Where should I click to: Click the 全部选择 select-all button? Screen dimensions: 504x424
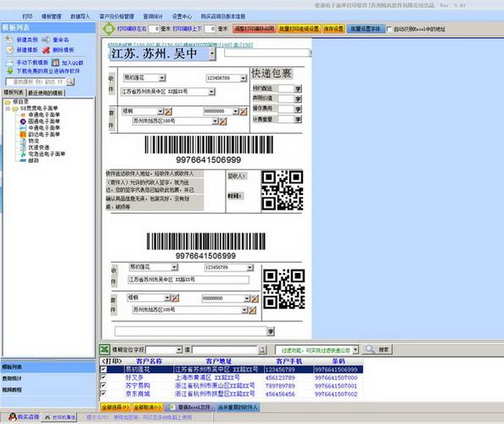tap(115, 407)
